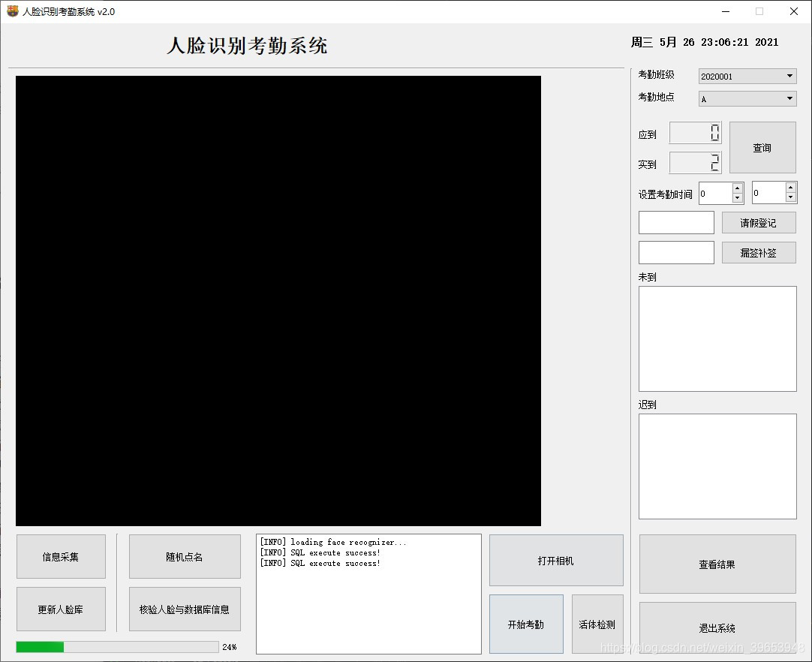Decrease the first 考勤时间 spinner value
This screenshot has width=812, height=662.
coord(738,198)
